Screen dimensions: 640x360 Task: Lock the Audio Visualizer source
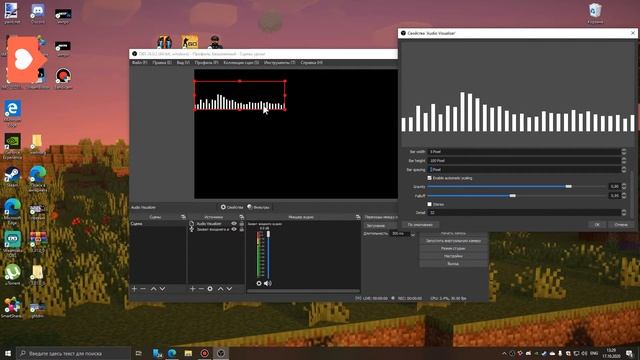pyautogui.click(x=242, y=224)
